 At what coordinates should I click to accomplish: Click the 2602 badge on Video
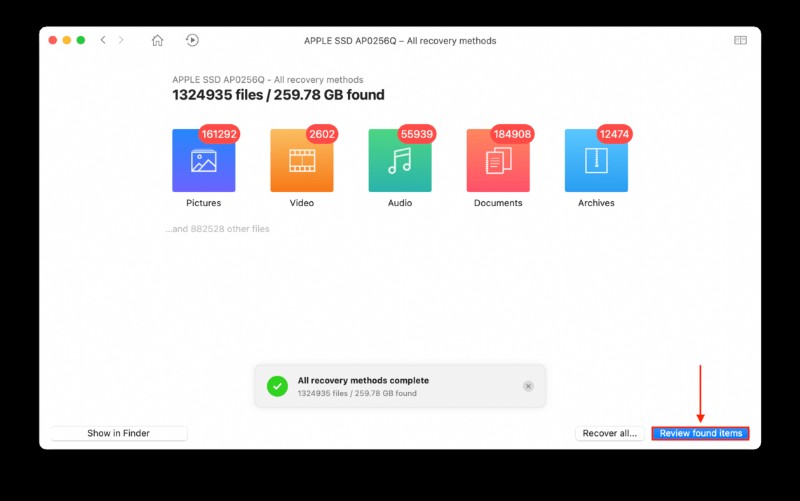point(322,134)
